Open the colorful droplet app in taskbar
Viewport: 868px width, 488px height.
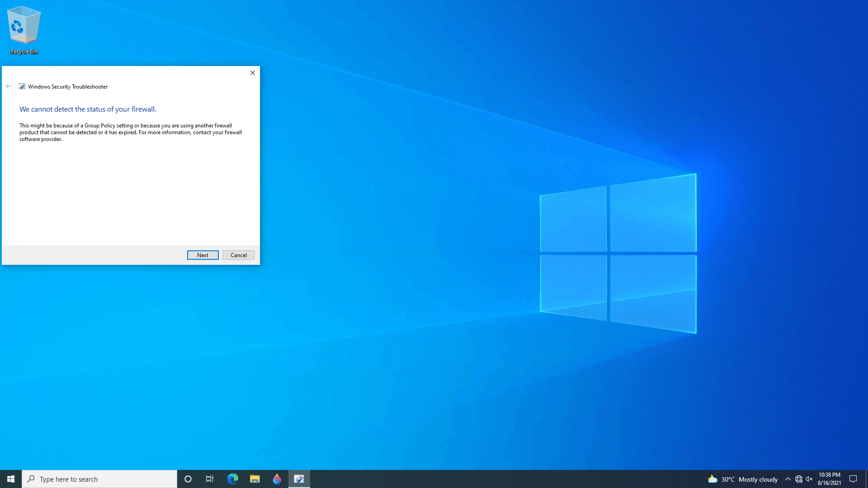(x=277, y=479)
